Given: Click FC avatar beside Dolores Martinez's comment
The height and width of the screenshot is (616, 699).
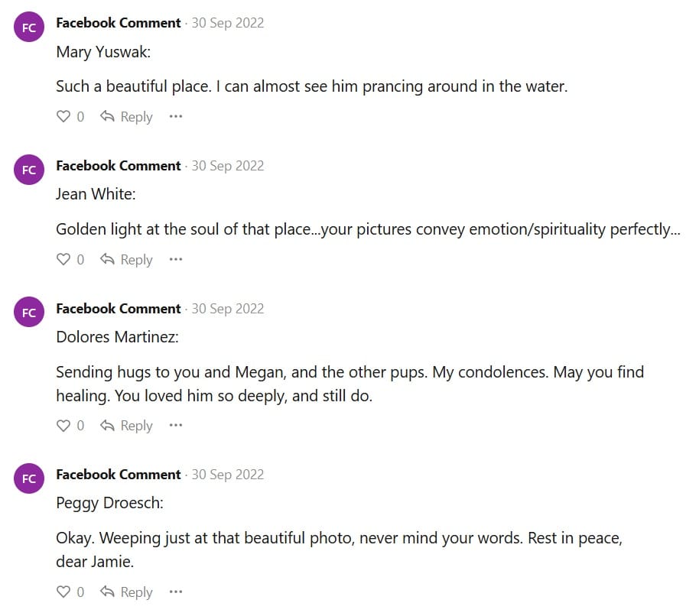Looking at the screenshot, I should click(29, 313).
